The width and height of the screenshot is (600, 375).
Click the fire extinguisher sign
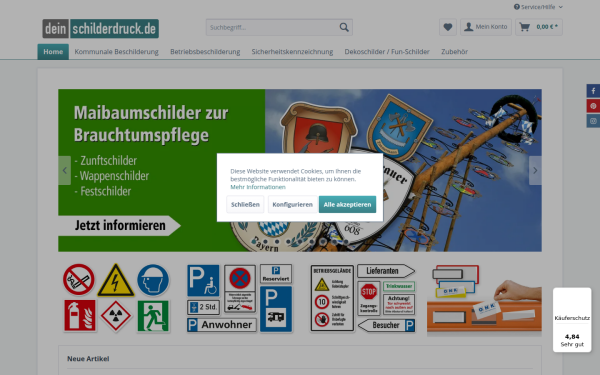pos(80,316)
